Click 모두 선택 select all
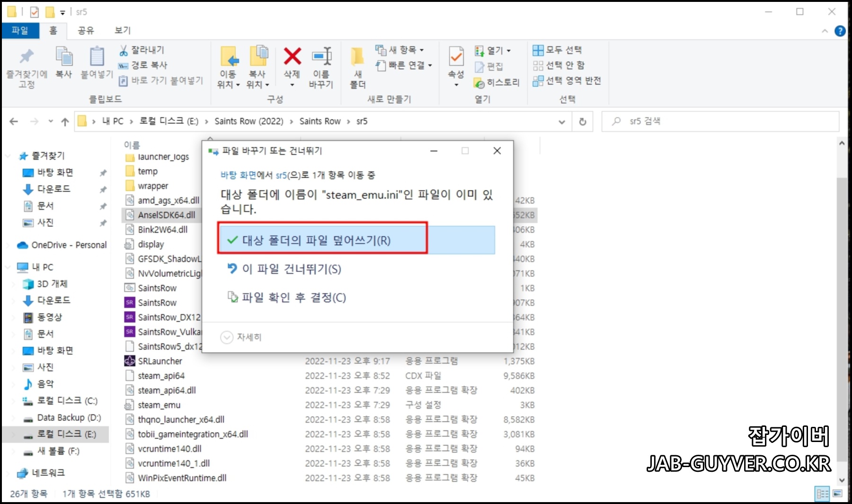 pos(557,50)
